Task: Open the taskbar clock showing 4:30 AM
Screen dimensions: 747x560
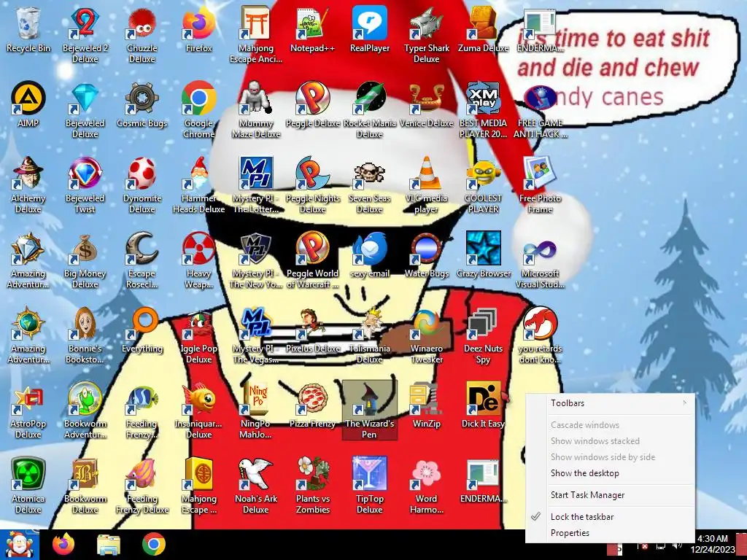Action: (713, 544)
